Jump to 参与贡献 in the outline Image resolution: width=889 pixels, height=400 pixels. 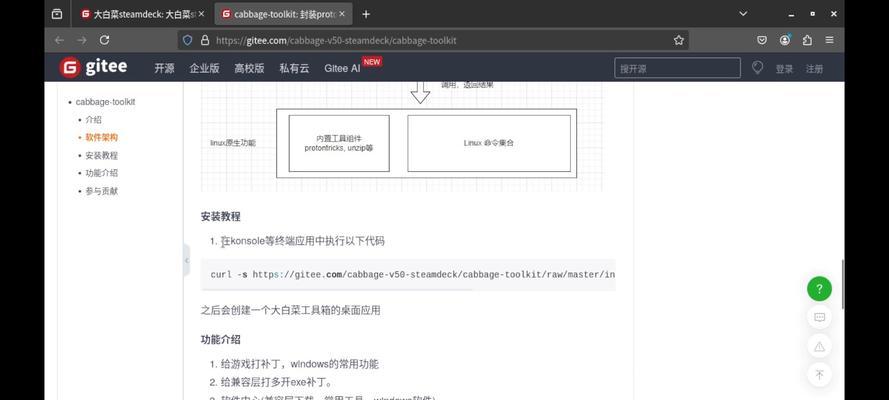pos(102,192)
